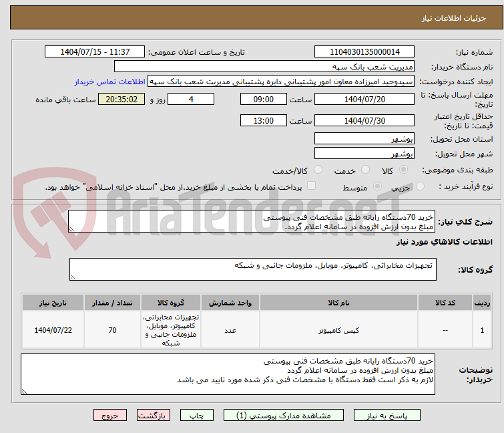Click the ردیف column header

[x=482, y=303]
